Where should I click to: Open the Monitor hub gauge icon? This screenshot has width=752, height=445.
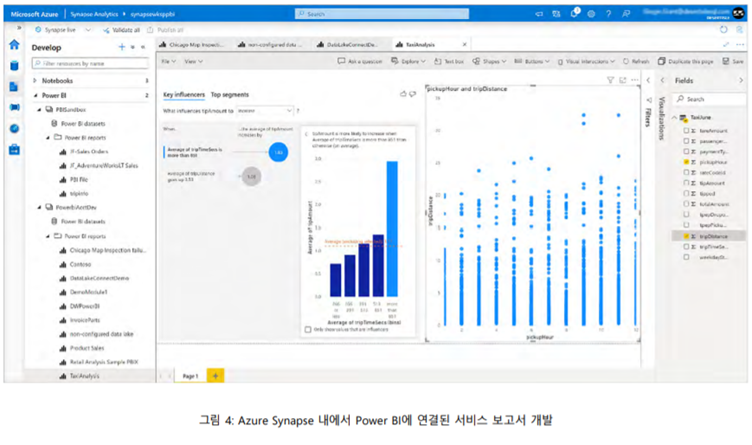click(x=14, y=129)
